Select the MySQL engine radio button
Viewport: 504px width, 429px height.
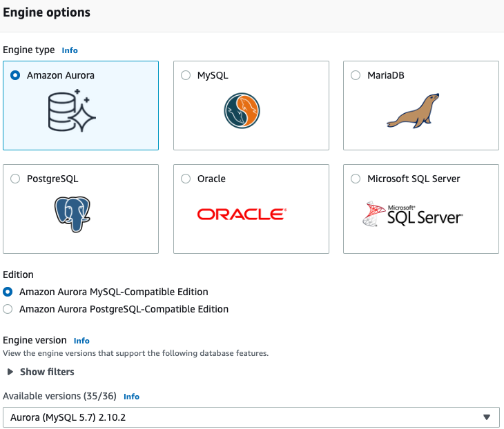point(186,75)
